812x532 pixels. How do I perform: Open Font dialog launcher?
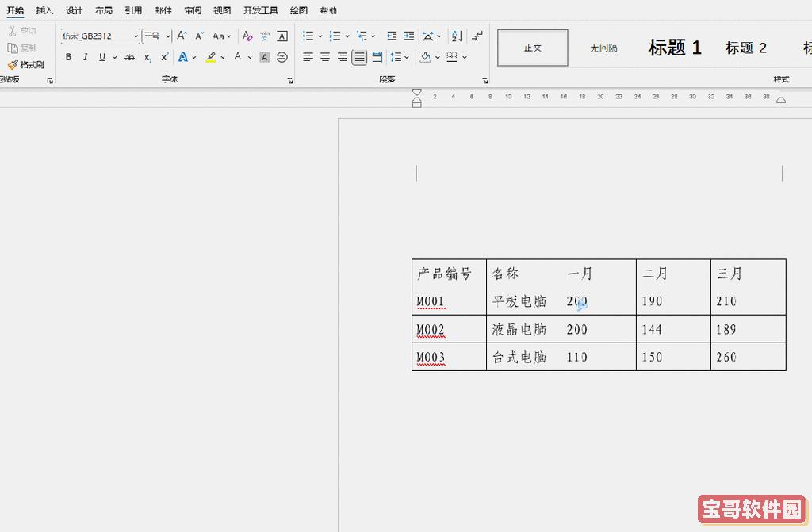point(290,81)
